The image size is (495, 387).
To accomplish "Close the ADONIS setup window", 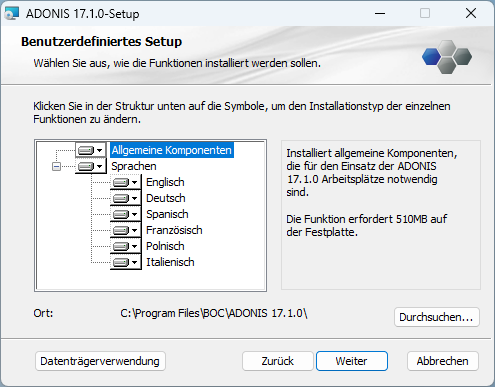I will tap(471, 14).
